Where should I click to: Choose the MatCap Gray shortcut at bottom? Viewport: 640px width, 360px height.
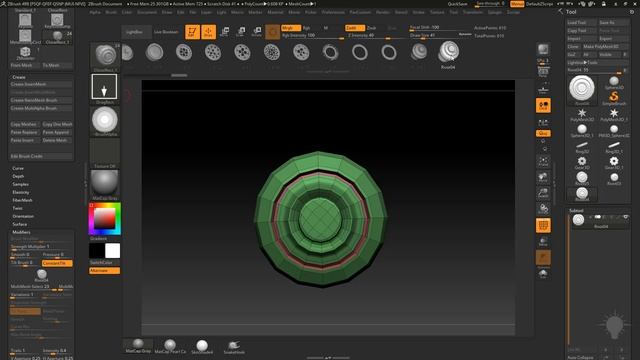pos(138,345)
